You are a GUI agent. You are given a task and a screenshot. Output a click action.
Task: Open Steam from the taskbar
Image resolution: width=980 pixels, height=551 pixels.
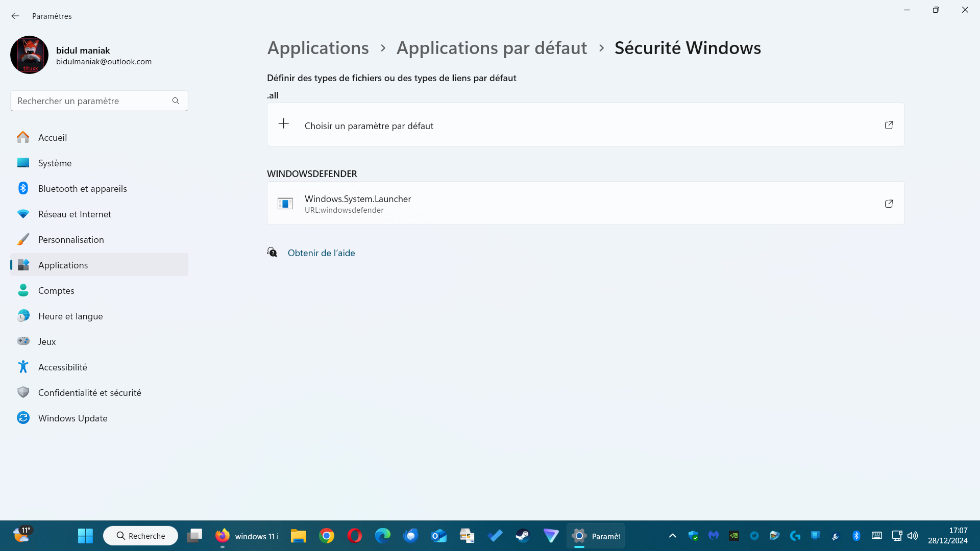522,536
